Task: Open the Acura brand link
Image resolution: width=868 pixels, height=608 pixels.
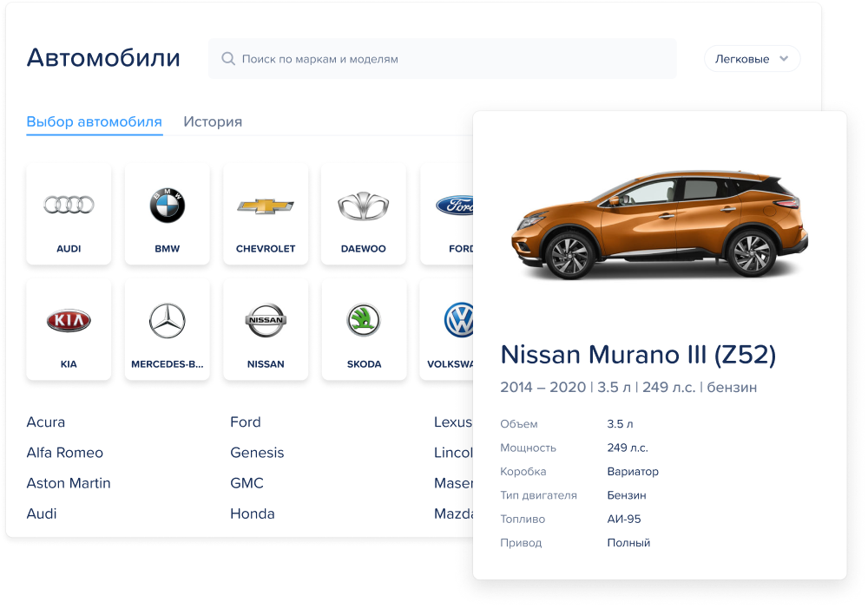Action: (x=46, y=422)
